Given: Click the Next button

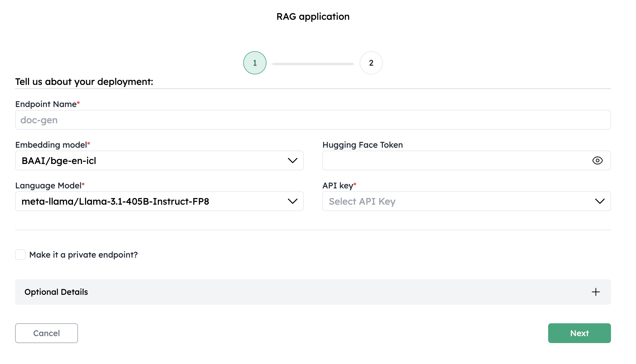Looking at the screenshot, I should coord(579,333).
